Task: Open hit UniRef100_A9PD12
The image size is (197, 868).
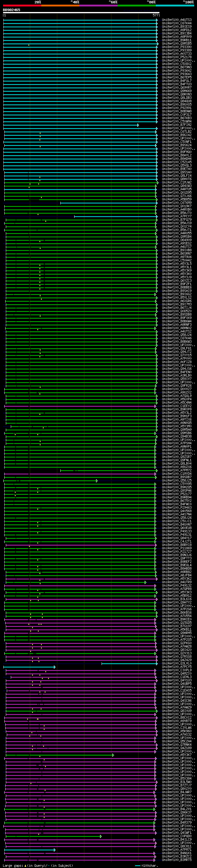Action: (x=176, y=30)
